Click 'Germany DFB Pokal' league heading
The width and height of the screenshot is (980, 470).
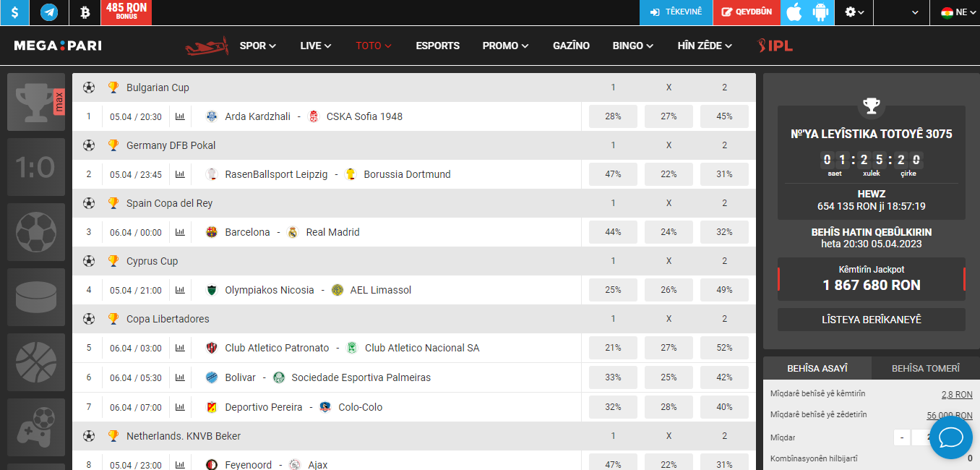point(171,145)
